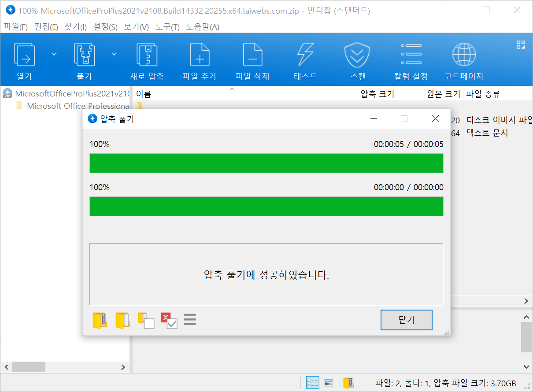Click the sort arrow above 이름 column
The height and width of the screenshot is (392, 533).
[x=233, y=89]
